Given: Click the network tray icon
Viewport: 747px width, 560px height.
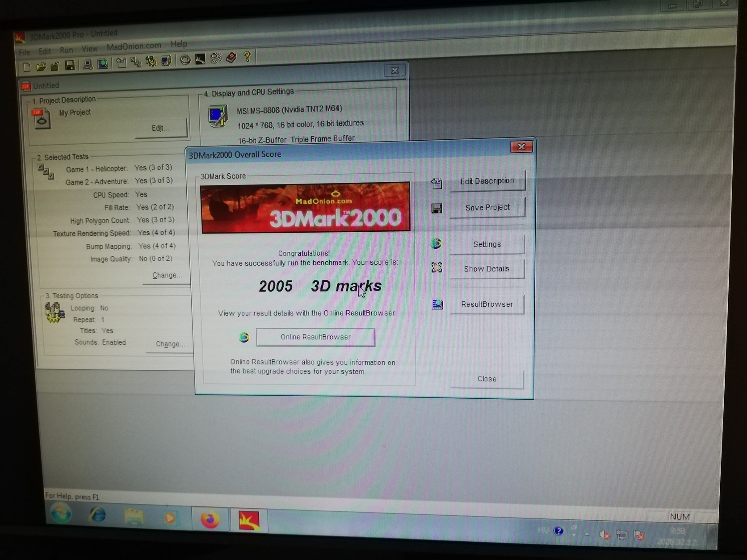Looking at the screenshot, I should (x=621, y=535).
